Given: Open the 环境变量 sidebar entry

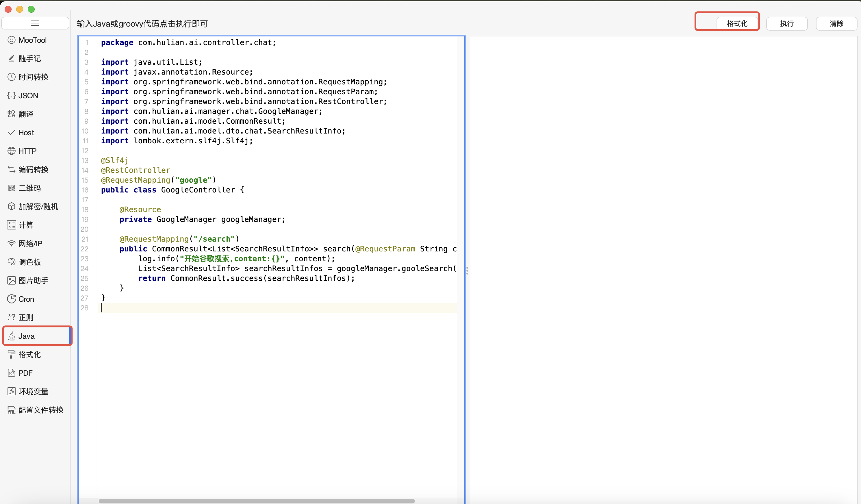Looking at the screenshot, I should (x=33, y=391).
